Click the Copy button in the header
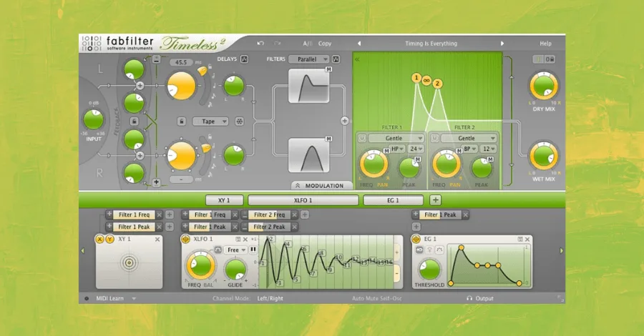Screen dimensions: 644x336 (x=324, y=44)
